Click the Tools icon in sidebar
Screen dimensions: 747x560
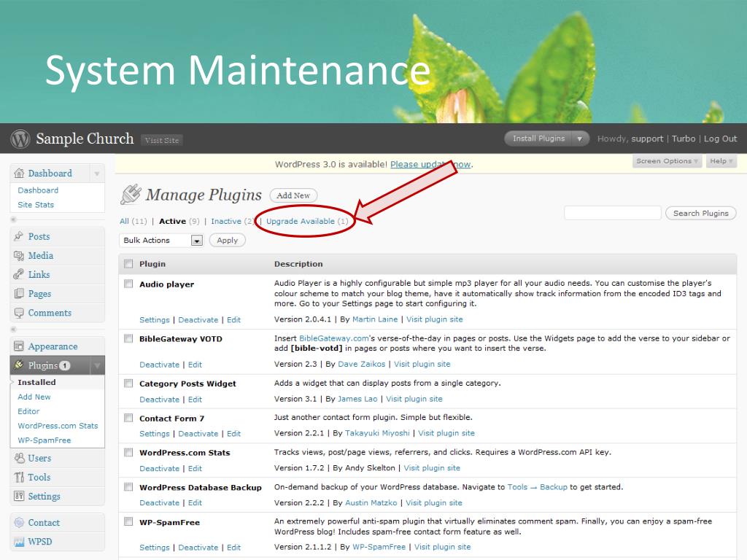coord(19,477)
